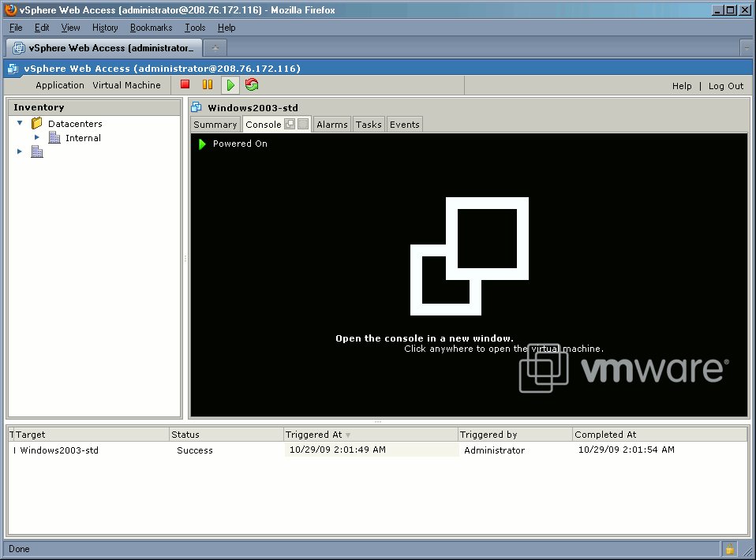This screenshot has height=560, width=756.
Task: Open the Virtual Machine menu
Action: pyautogui.click(x=126, y=85)
